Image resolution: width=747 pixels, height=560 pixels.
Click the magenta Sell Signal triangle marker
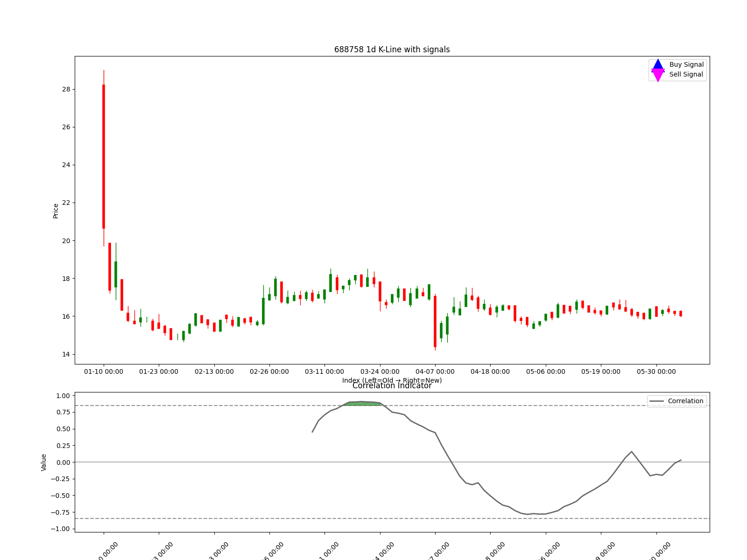coord(658,75)
